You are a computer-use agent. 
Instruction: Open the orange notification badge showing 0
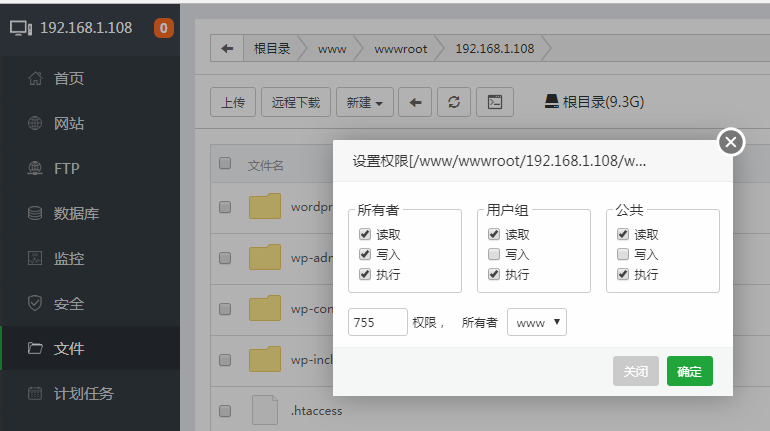coord(164,28)
